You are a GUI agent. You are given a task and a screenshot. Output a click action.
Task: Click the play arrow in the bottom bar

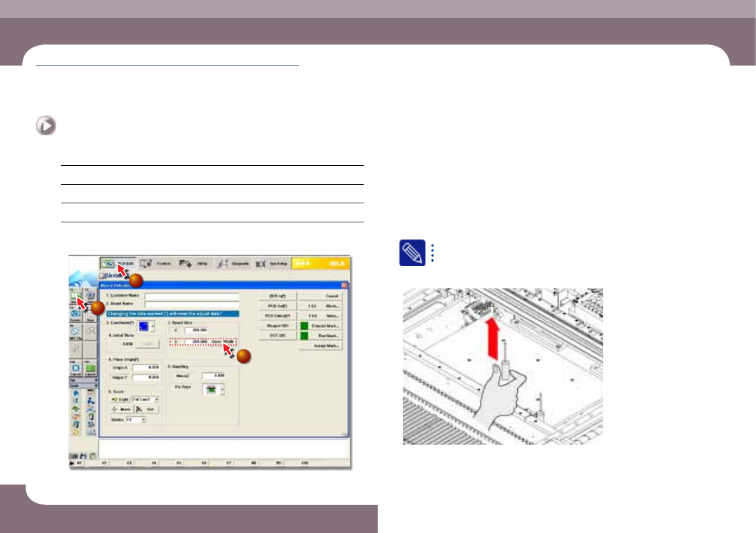(72, 464)
